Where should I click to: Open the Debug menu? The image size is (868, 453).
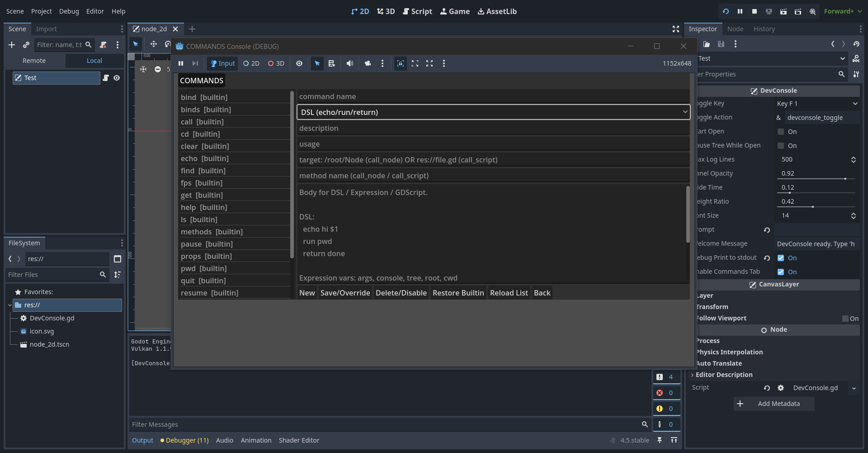click(69, 11)
